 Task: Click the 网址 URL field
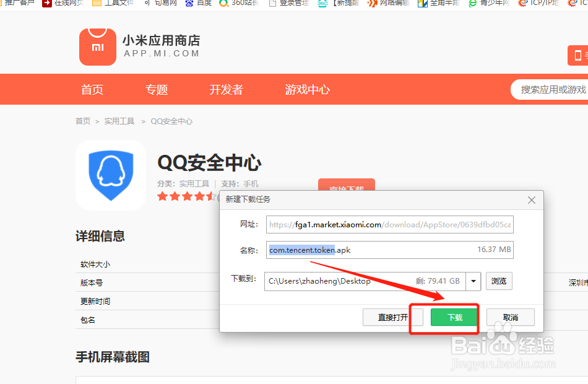tap(389, 224)
